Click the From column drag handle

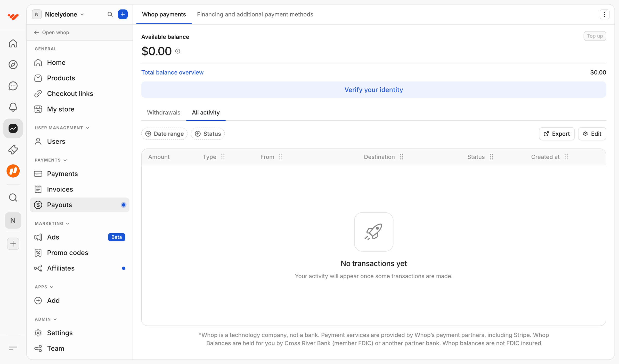coord(281,157)
